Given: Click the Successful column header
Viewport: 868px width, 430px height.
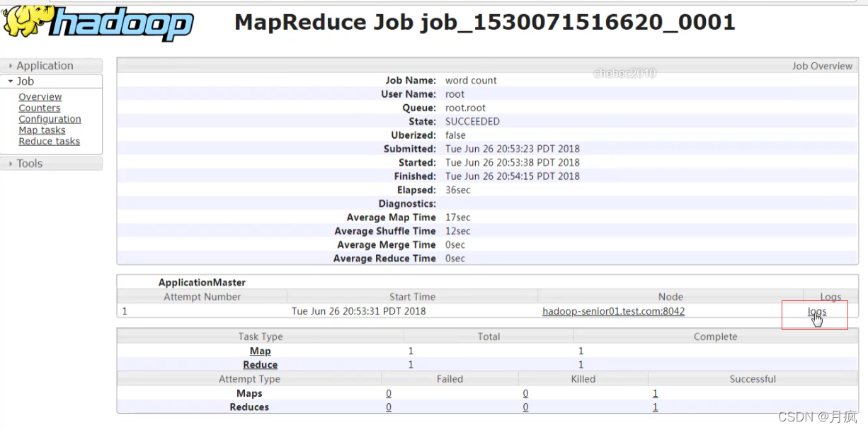Looking at the screenshot, I should coord(753,379).
